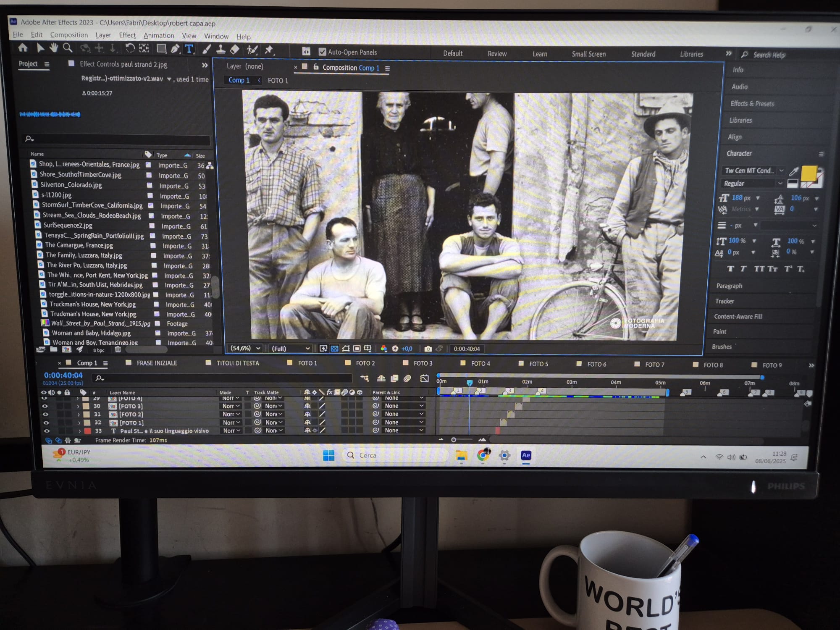Open the Effects & Presets panel
This screenshot has width=840, height=630.
point(752,104)
